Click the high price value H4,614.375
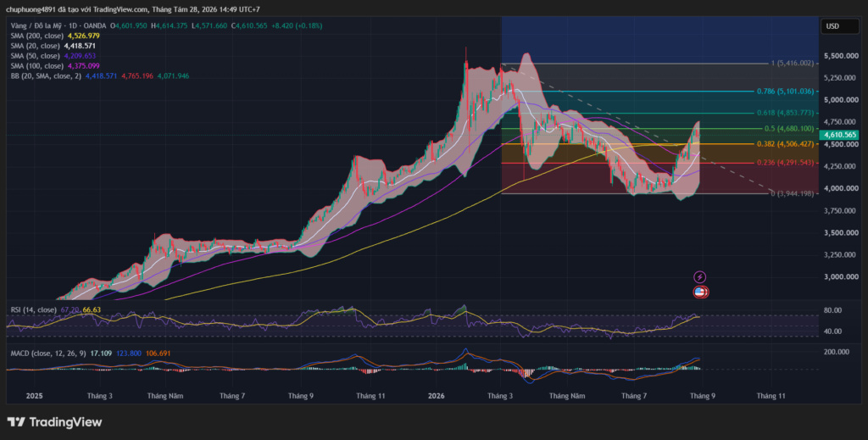Image resolution: width=868 pixels, height=440 pixels. (169, 26)
